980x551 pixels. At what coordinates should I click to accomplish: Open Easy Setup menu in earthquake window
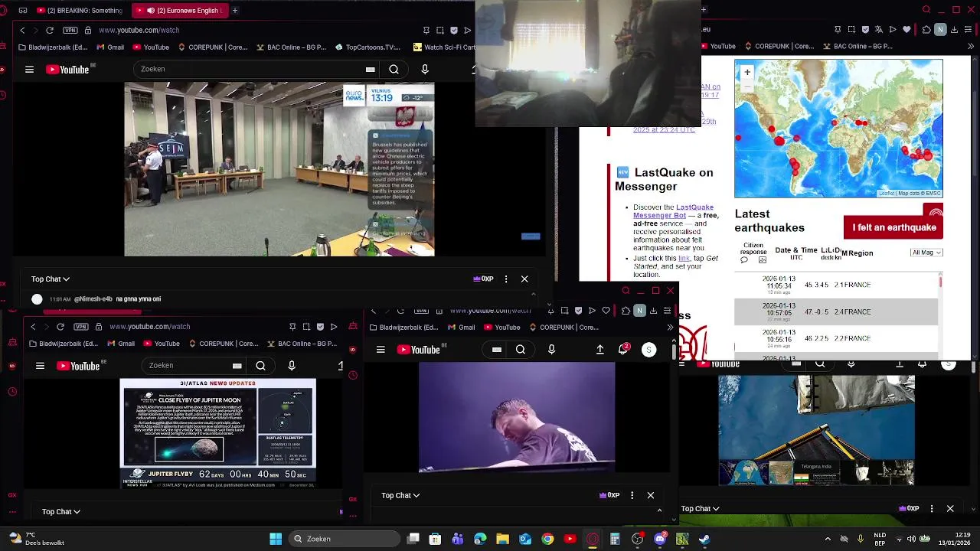click(x=969, y=30)
